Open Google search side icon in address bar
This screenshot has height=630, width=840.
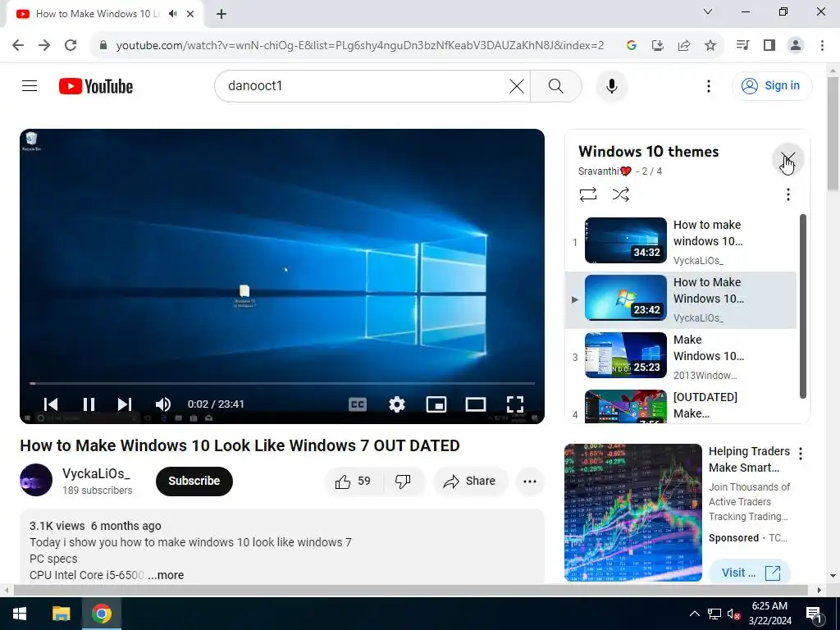coord(631,46)
